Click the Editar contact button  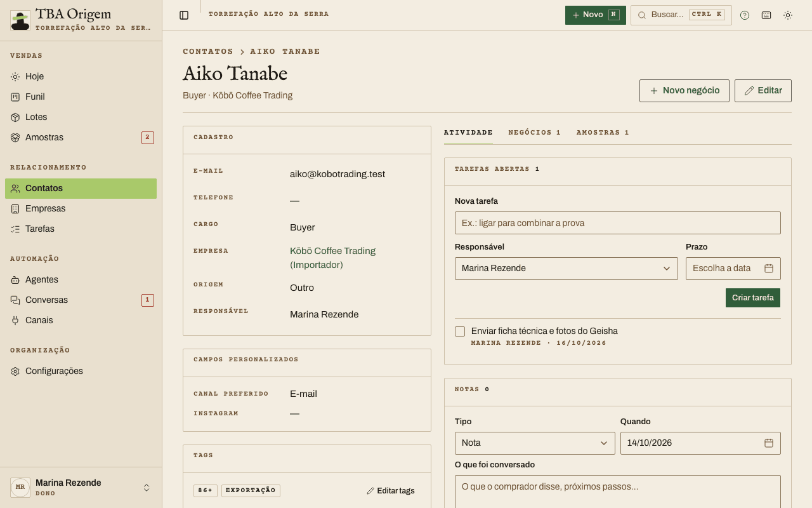(x=763, y=91)
